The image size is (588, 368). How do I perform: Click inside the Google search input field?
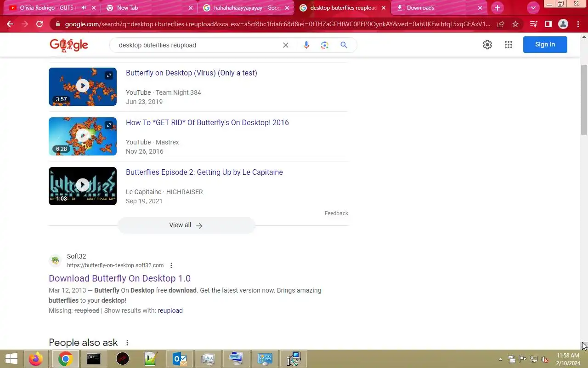pos(198,45)
